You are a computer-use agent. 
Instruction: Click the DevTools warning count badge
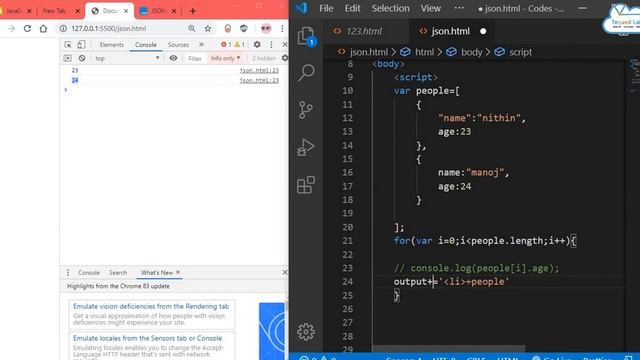(240, 44)
